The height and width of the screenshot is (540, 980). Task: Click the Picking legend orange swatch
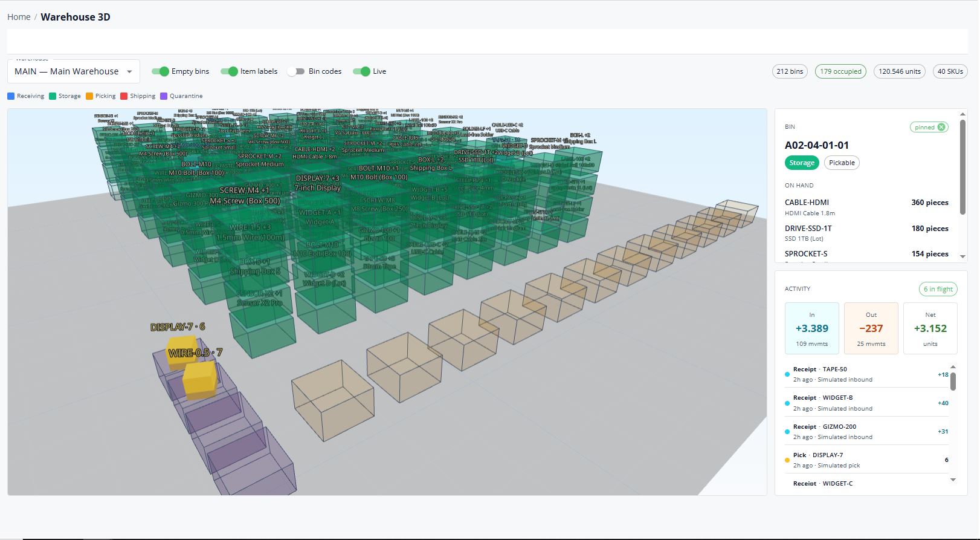(89, 96)
